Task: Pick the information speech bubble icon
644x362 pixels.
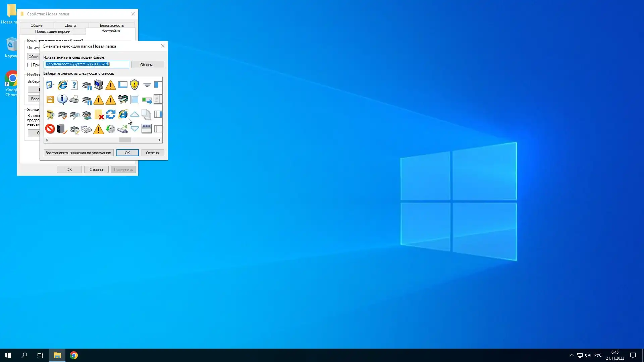Action: click(62, 99)
